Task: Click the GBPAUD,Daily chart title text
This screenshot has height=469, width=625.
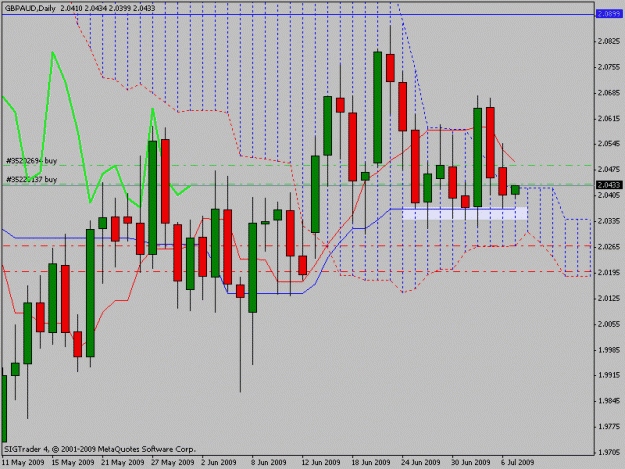Action: click(x=30, y=8)
